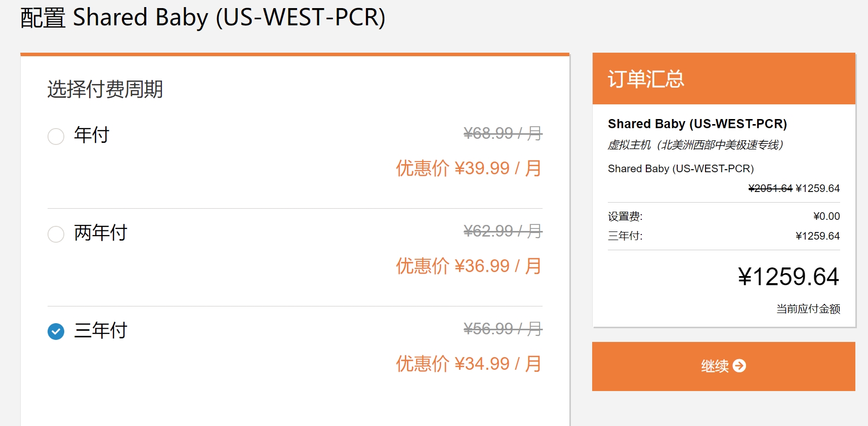868x426 pixels.
Task: Click the struck-through ¥2051.64 original price
Action: coord(770,188)
